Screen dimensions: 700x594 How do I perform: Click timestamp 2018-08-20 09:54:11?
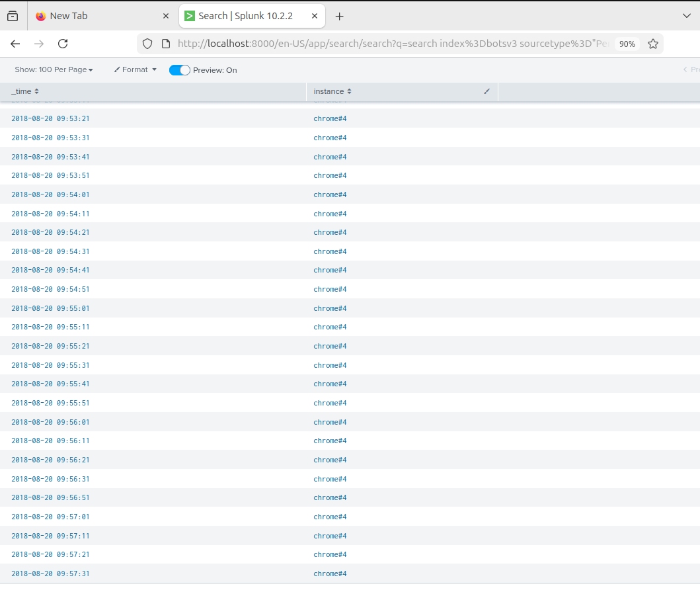(50, 214)
